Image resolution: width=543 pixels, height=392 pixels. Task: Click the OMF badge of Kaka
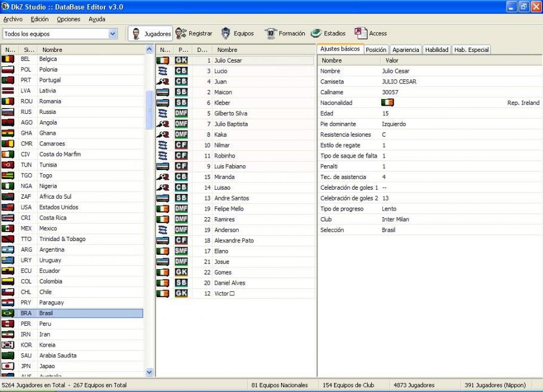click(x=181, y=134)
